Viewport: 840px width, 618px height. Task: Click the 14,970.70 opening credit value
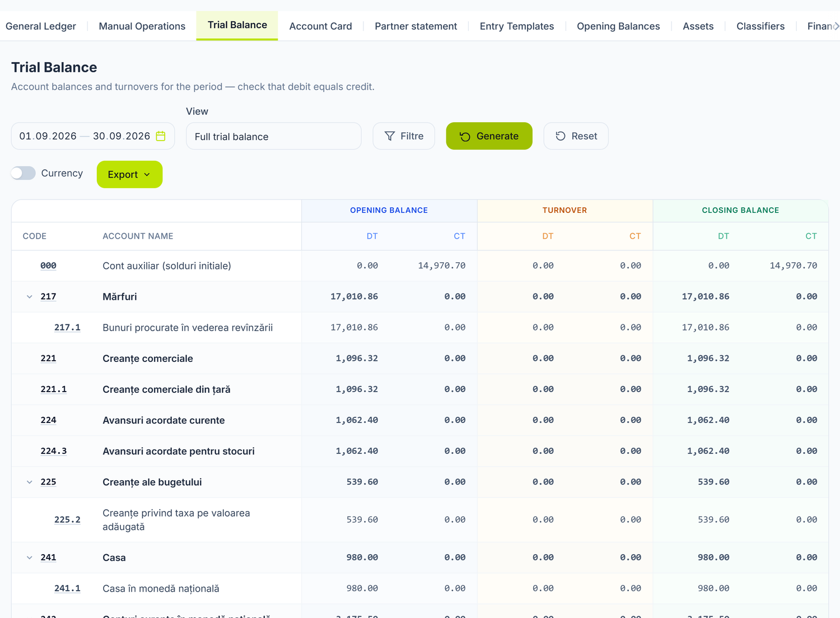tap(442, 266)
